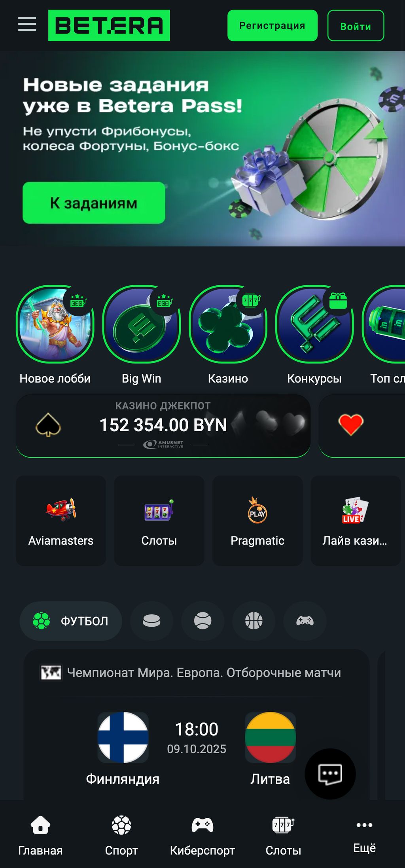The width and height of the screenshot is (405, 868).
Task: Select the tennis ball sport filter
Action: click(x=202, y=621)
